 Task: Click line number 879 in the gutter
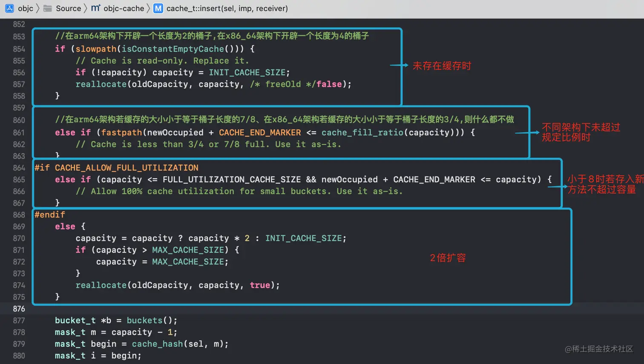[19, 344]
